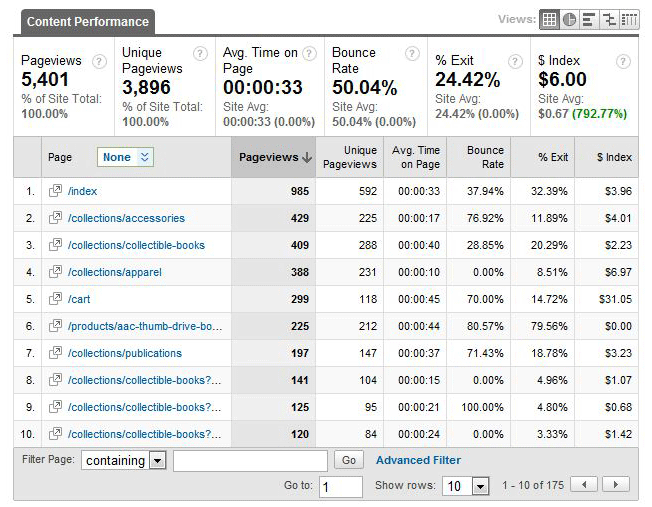Expand the None segment dropdown
This screenshot has width=652, height=507.
point(125,157)
